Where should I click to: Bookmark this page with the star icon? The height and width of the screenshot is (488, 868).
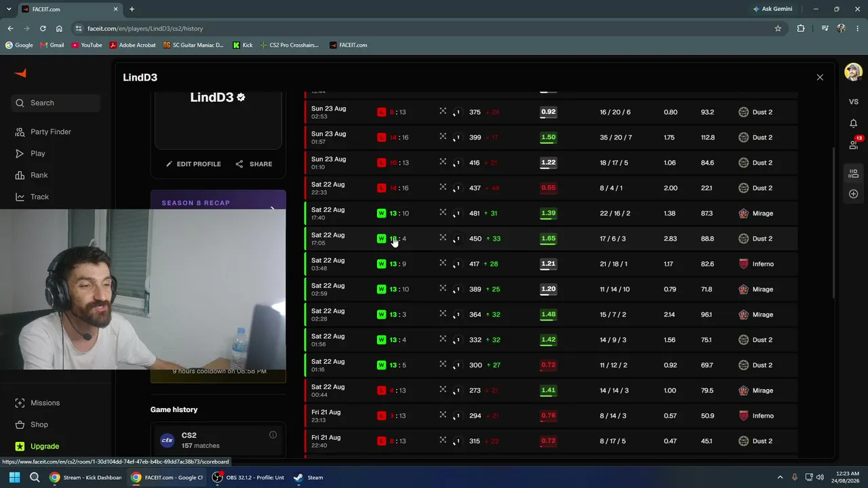778,28
